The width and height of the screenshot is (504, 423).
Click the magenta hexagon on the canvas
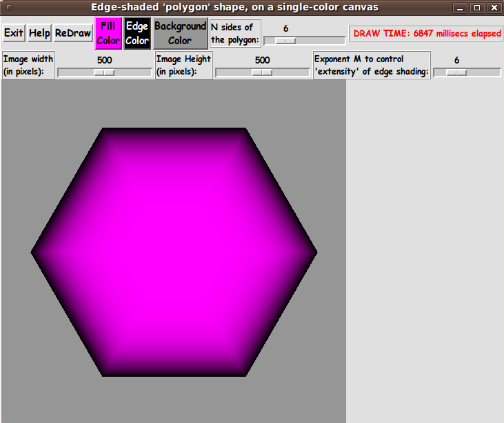tap(174, 252)
